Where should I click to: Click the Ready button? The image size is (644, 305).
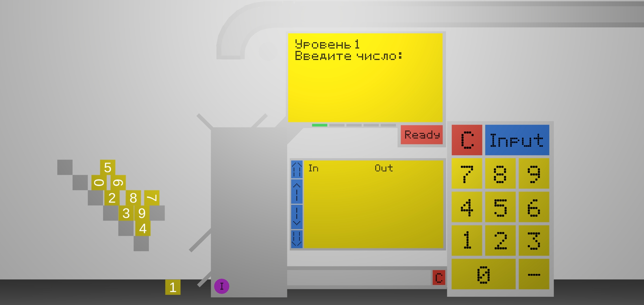coord(420,135)
